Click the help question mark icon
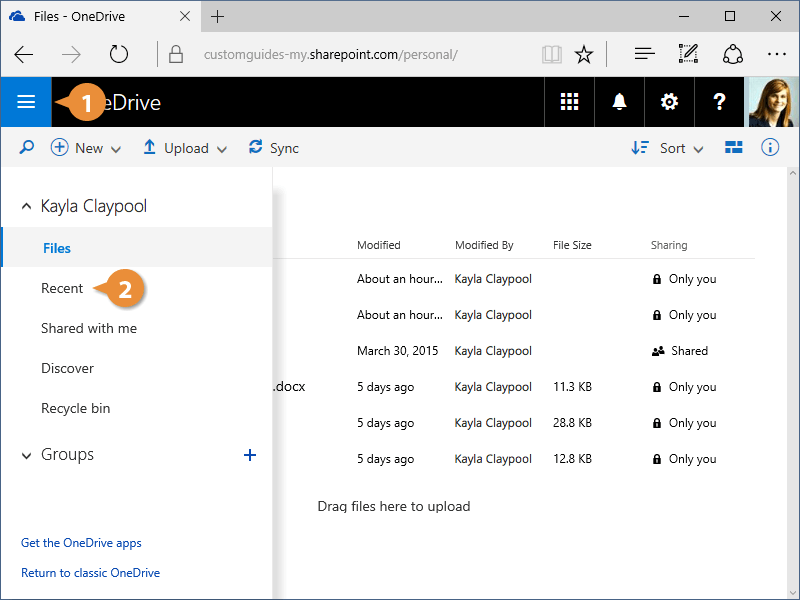Screen dimensions: 800x600 pos(719,102)
